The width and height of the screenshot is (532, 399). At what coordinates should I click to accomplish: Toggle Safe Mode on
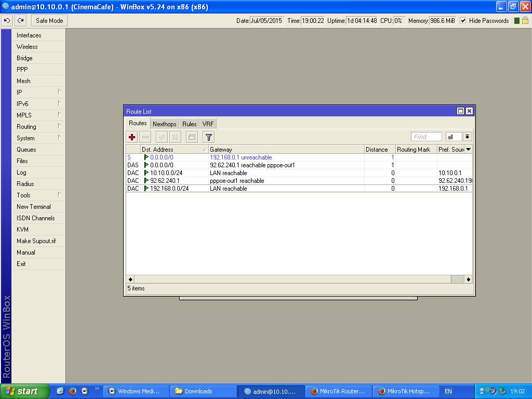49,21
